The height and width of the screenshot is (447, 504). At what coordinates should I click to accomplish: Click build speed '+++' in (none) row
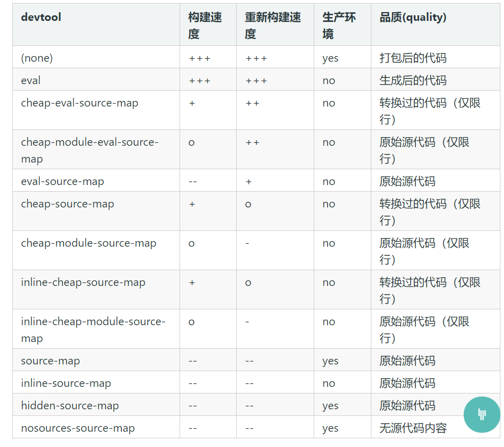coord(199,59)
